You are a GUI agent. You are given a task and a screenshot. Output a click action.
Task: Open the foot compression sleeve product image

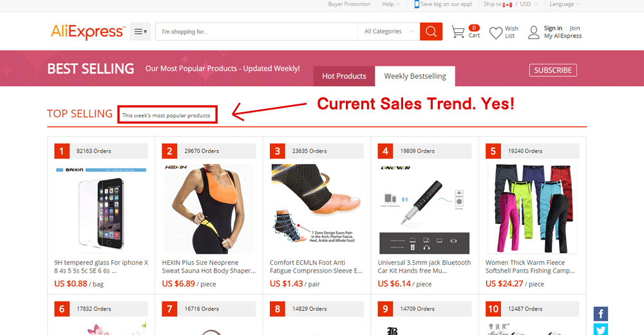pos(316,209)
